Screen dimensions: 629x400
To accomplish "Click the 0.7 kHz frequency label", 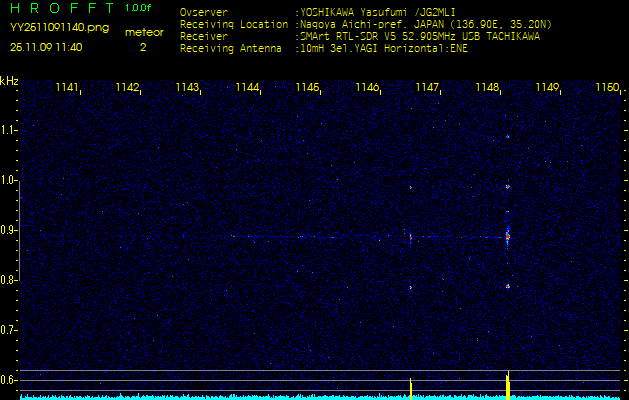I will 9,329.
